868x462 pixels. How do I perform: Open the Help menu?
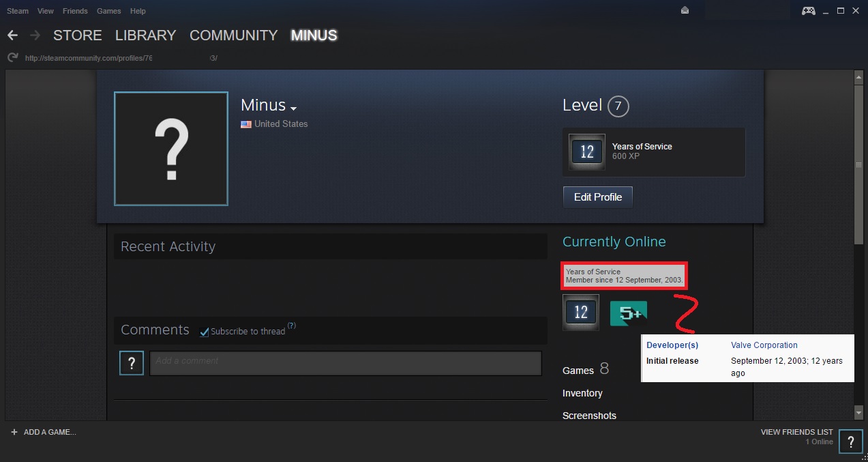coord(138,11)
